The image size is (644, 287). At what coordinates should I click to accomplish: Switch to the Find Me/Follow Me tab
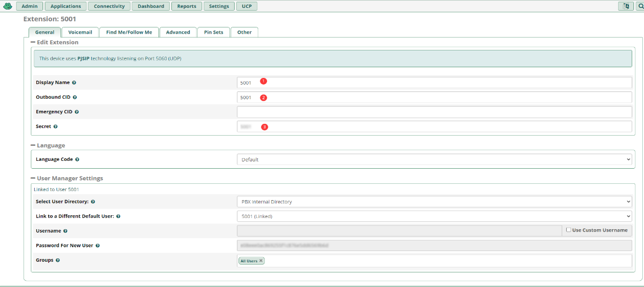coord(129,32)
